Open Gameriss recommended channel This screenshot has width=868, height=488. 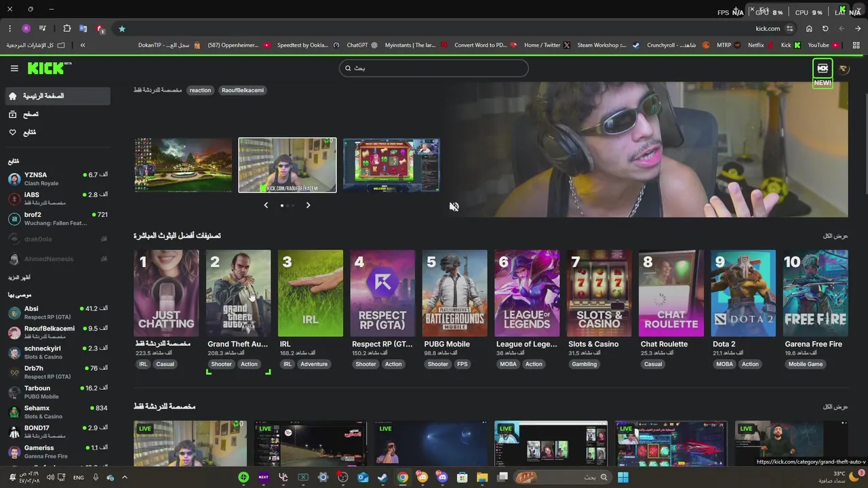pos(57,451)
